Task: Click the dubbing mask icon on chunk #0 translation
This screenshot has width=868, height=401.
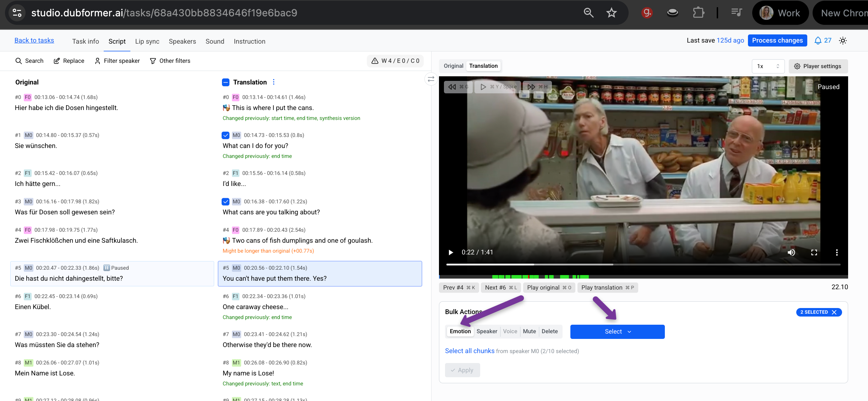Action: click(x=226, y=108)
